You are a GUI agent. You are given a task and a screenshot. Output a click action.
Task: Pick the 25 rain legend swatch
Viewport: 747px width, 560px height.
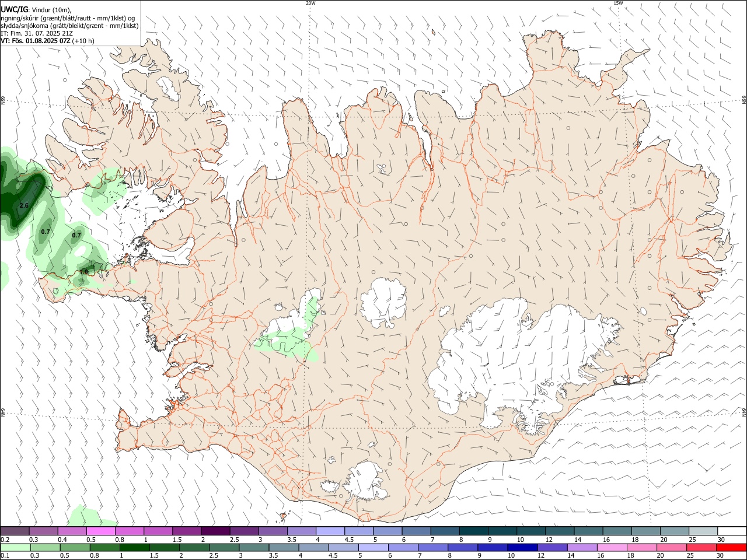[701, 548]
